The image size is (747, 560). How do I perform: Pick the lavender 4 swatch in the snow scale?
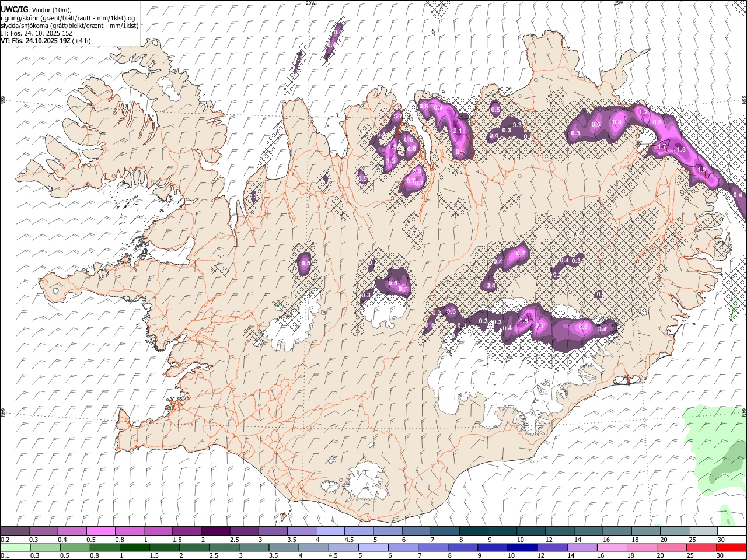tap(330, 531)
